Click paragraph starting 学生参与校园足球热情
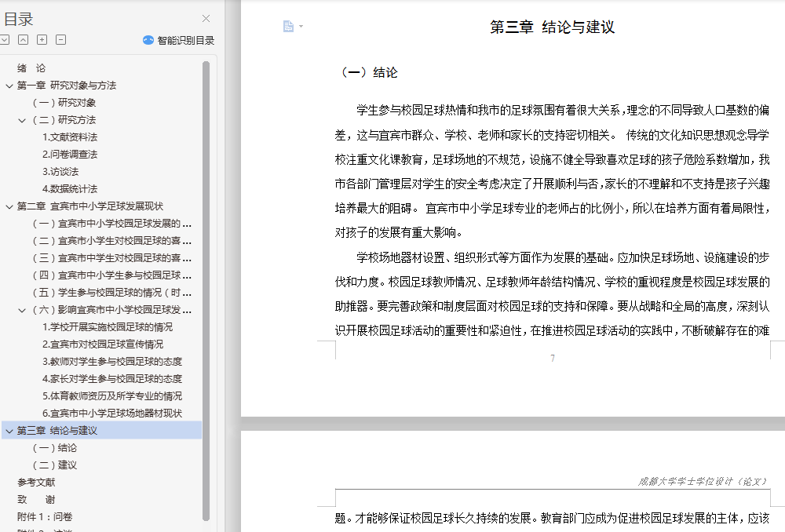The height and width of the screenshot is (532, 785). pos(552,171)
